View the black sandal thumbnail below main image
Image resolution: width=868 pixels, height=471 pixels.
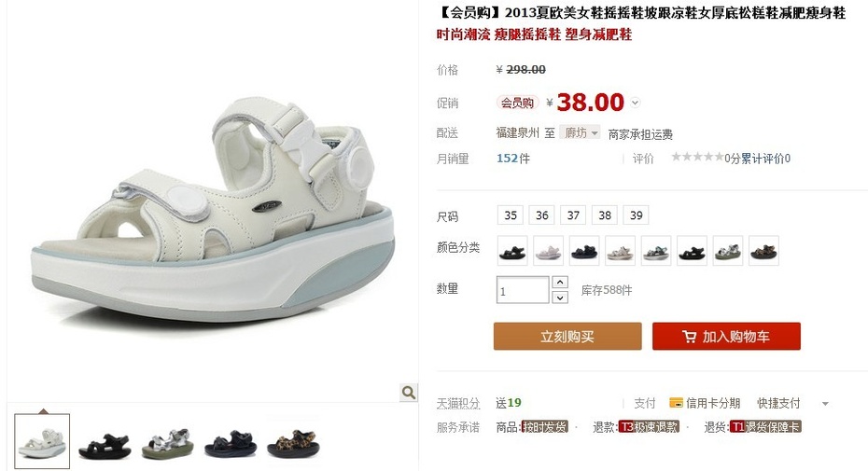(x=105, y=445)
